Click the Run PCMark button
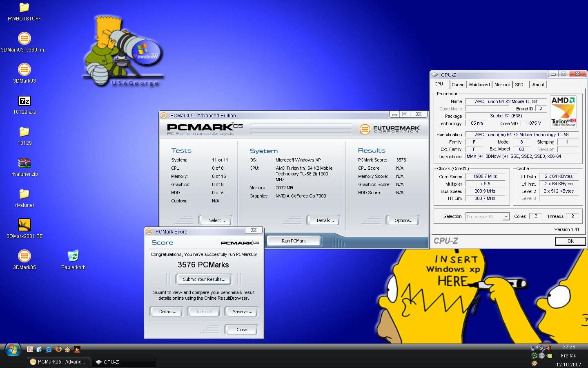The width and height of the screenshot is (588, 368). (x=294, y=241)
